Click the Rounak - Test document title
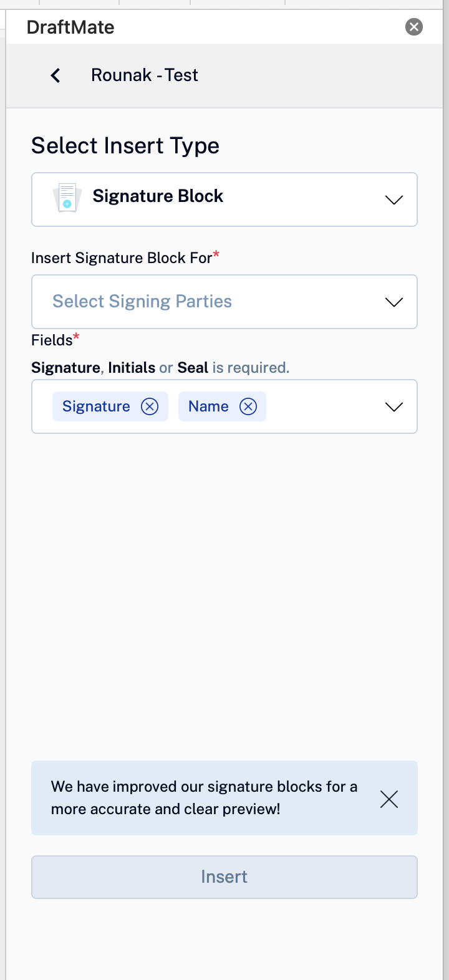This screenshot has height=980, width=449. pyautogui.click(x=145, y=75)
